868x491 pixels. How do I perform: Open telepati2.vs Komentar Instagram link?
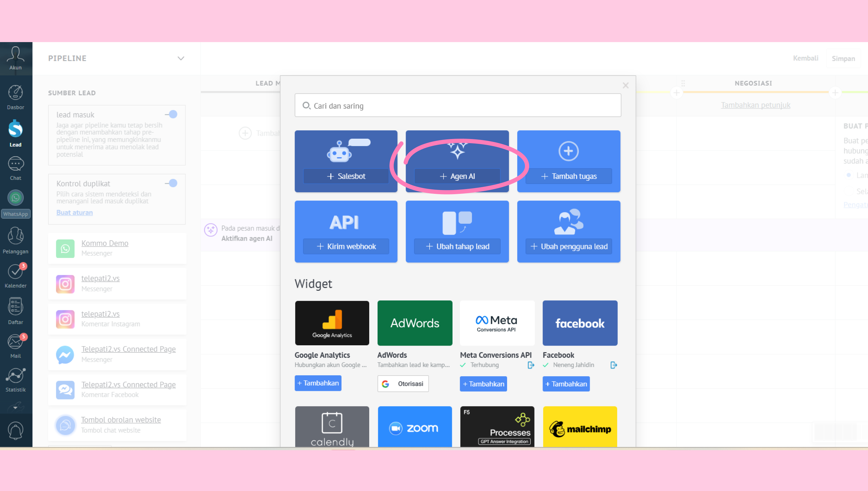[x=100, y=314]
